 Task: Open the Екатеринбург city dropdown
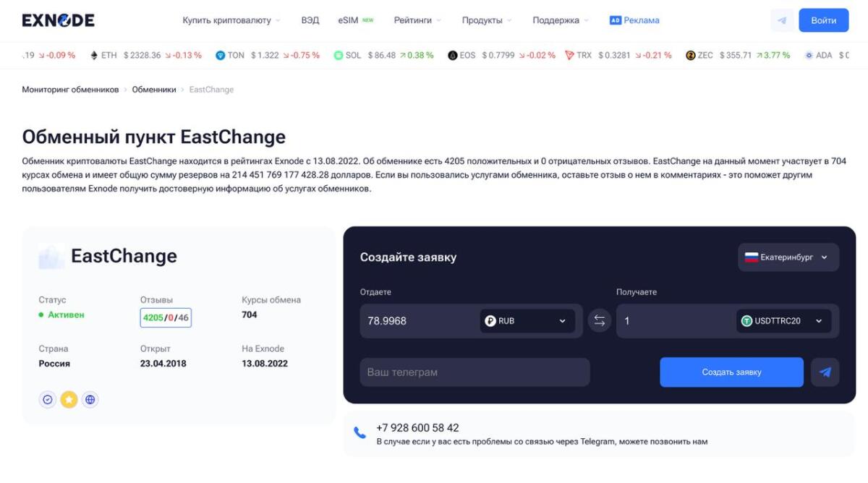(x=788, y=257)
